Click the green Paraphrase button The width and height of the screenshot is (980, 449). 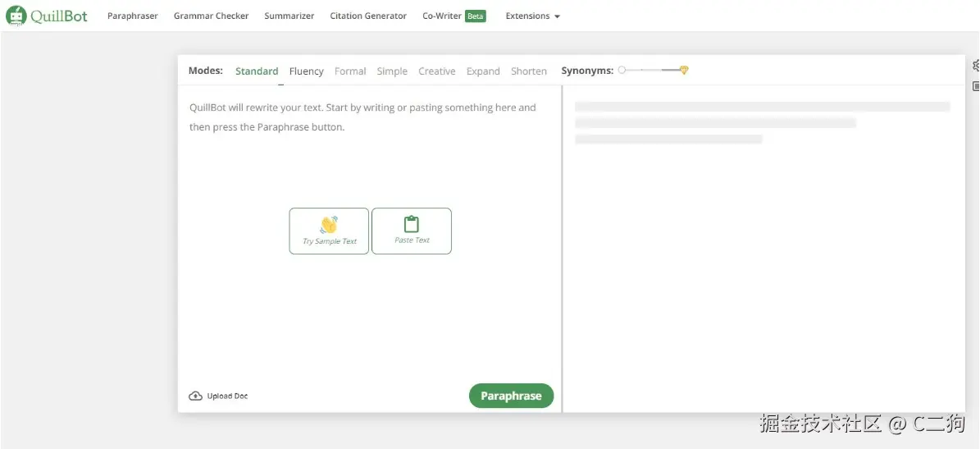pos(511,396)
